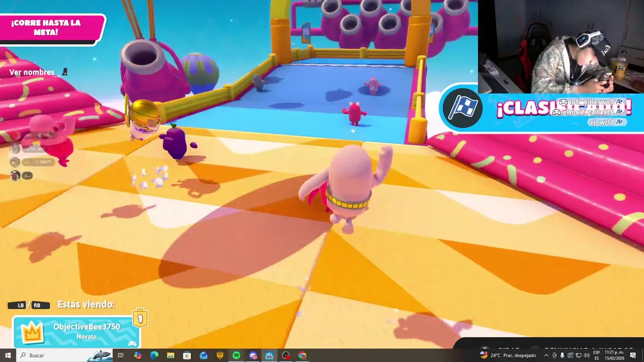The width and height of the screenshot is (644, 362).
Task: Open the Windows Start menu
Action: [8, 355]
